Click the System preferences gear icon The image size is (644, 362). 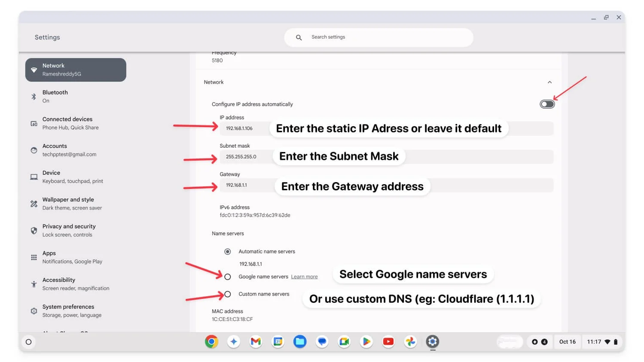pyautogui.click(x=34, y=311)
